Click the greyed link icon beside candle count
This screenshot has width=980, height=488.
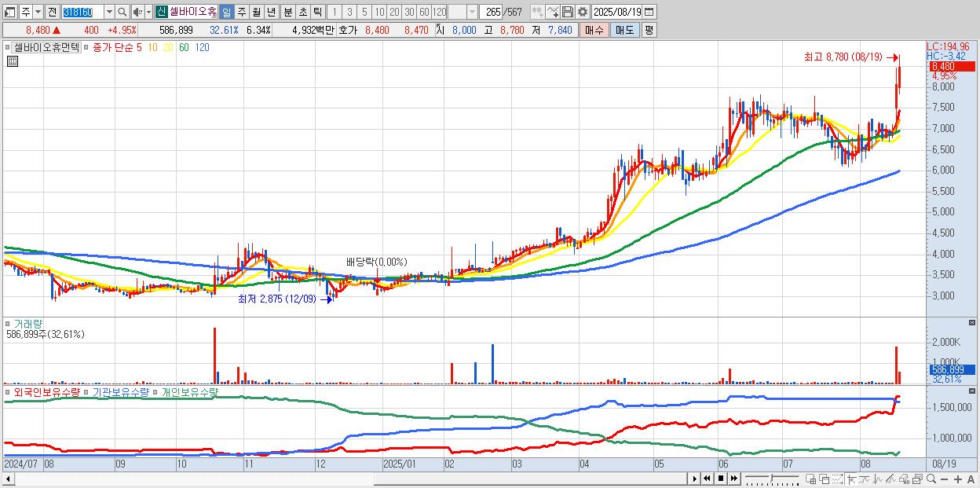[x=537, y=12]
